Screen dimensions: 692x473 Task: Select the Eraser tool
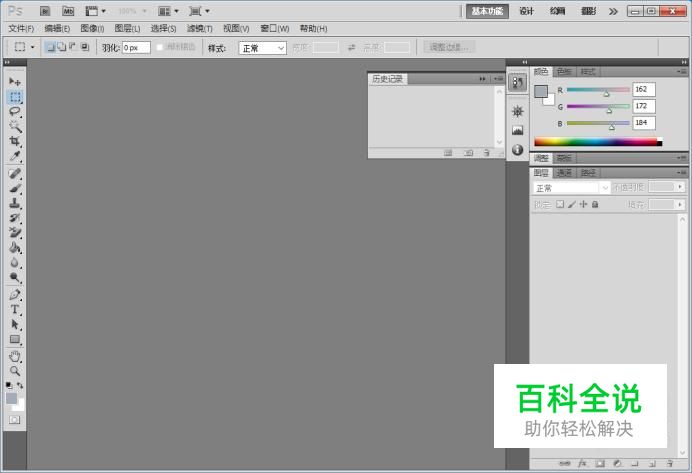coord(15,233)
